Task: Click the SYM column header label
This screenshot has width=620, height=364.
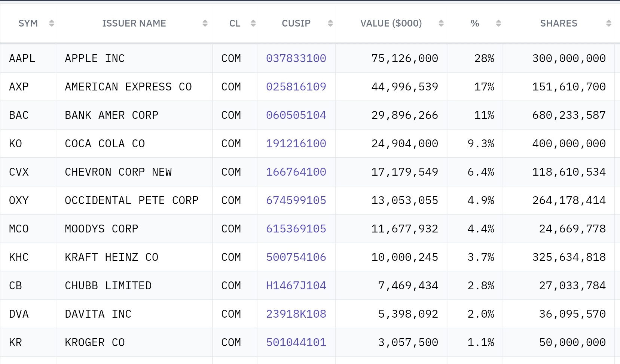Action: pyautogui.click(x=28, y=23)
